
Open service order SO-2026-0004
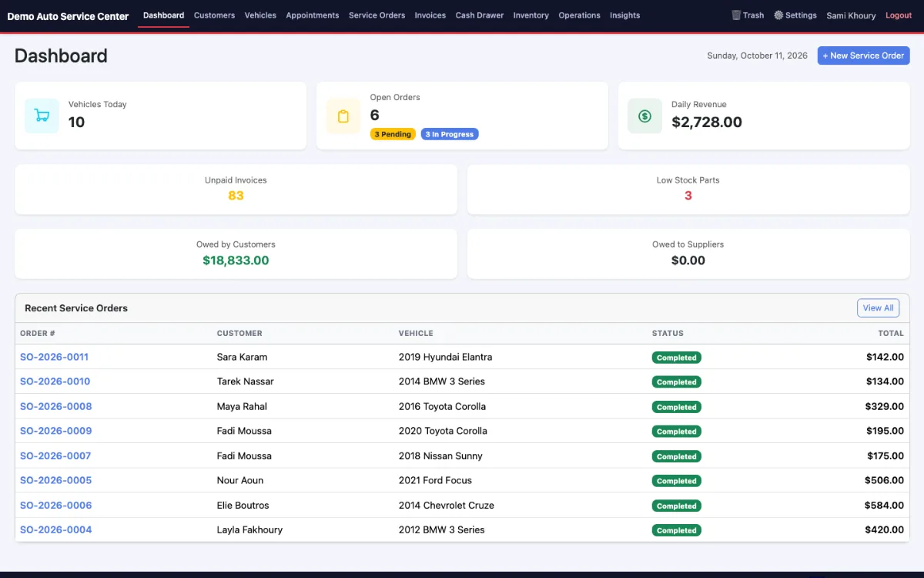tap(55, 529)
